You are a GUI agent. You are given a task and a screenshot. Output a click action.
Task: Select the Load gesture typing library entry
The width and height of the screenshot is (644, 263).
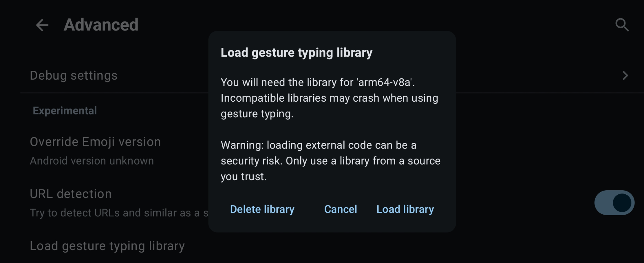point(107,246)
